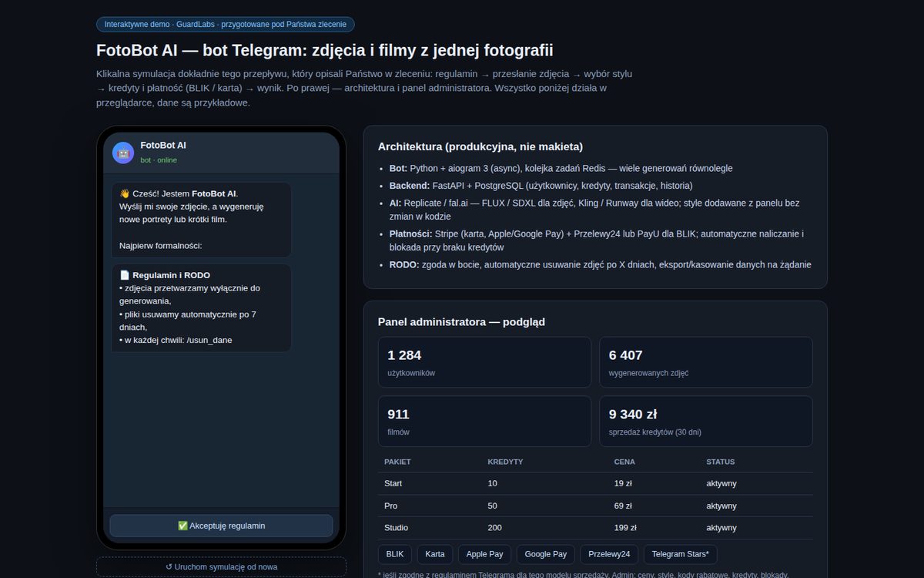Click the CENA column header
This screenshot has width=924, height=578.
(624, 462)
